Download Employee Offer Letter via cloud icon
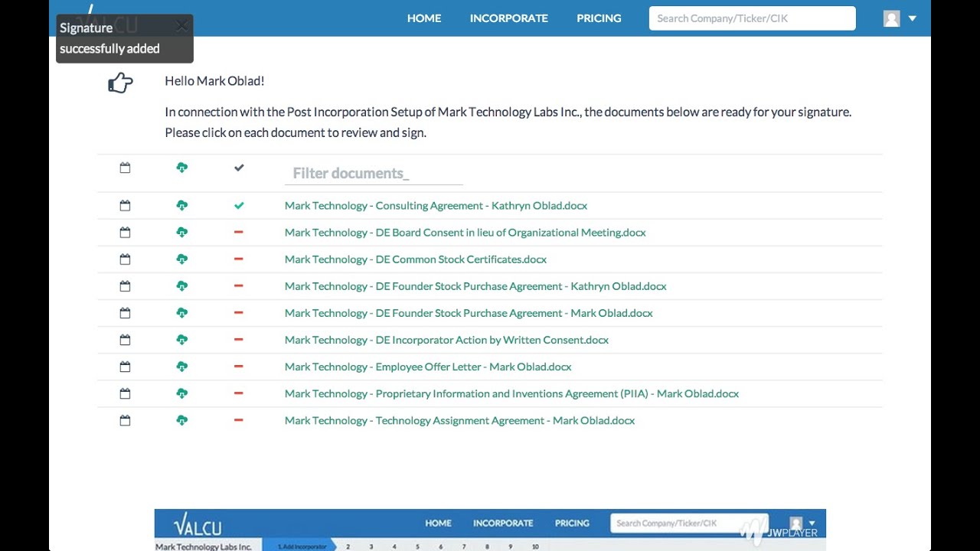Viewport: 980px width, 551px height. [x=181, y=367]
